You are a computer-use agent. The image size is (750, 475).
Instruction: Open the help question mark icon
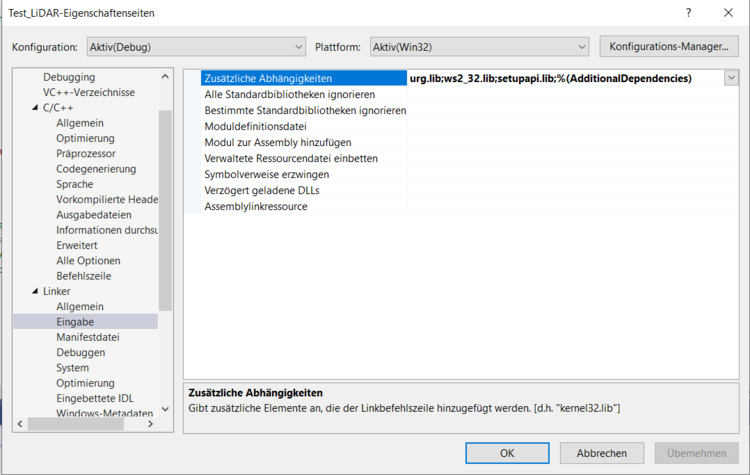click(688, 13)
